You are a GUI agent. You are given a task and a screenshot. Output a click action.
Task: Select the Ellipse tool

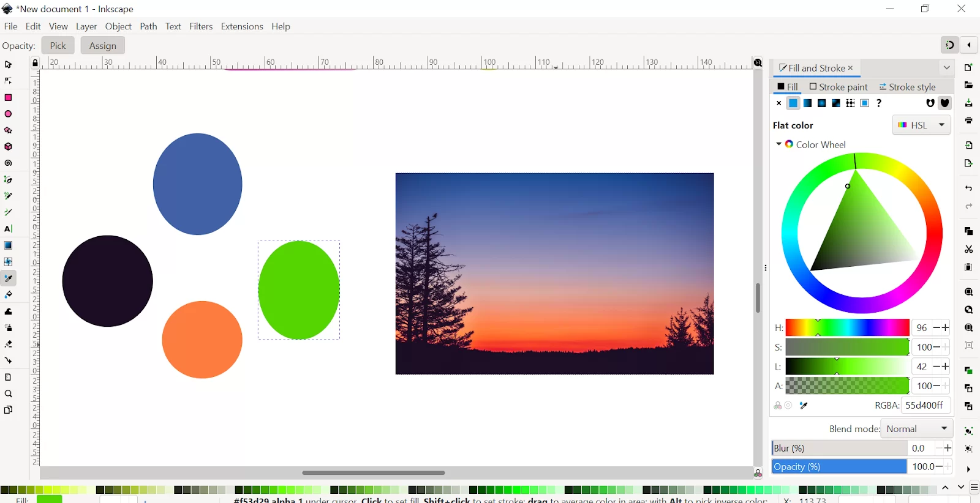tap(9, 114)
